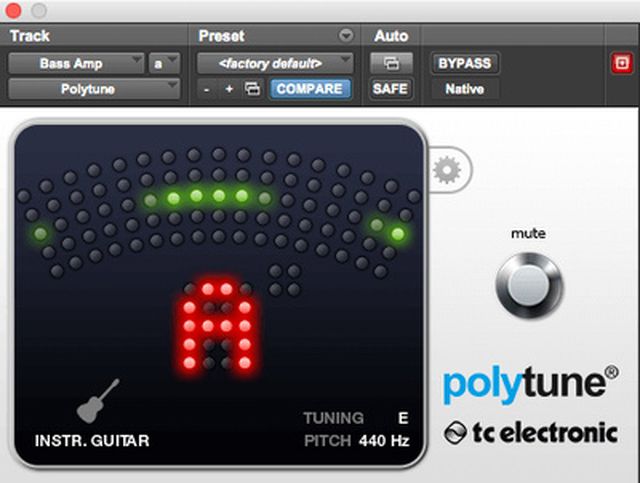Close the plug-in window with red button
The width and height of the screenshot is (640, 483).
[13, 10]
